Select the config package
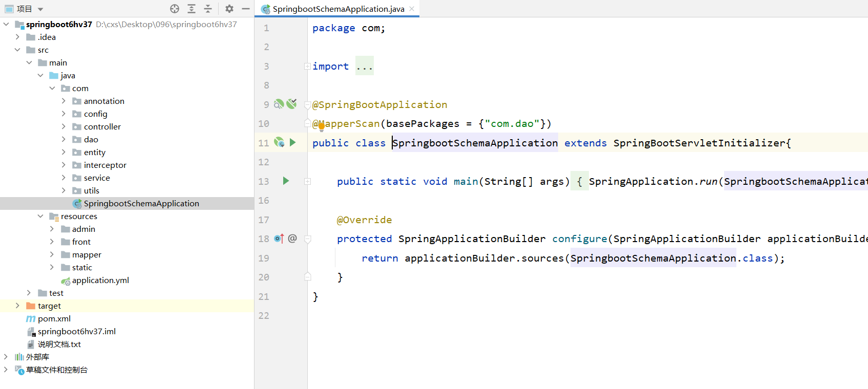Viewport: 868px width, 389px height. coord(95,114)
